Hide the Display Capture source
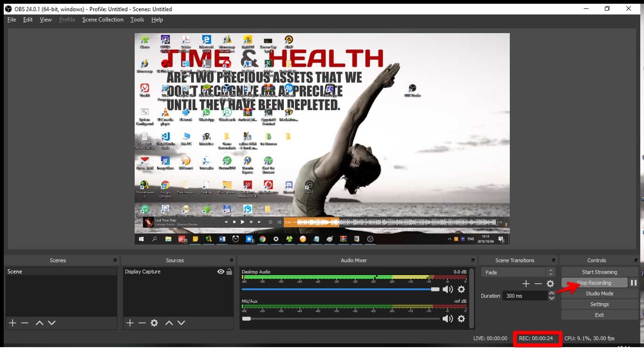This screenshot has height=349, width=644. (221, 272)
